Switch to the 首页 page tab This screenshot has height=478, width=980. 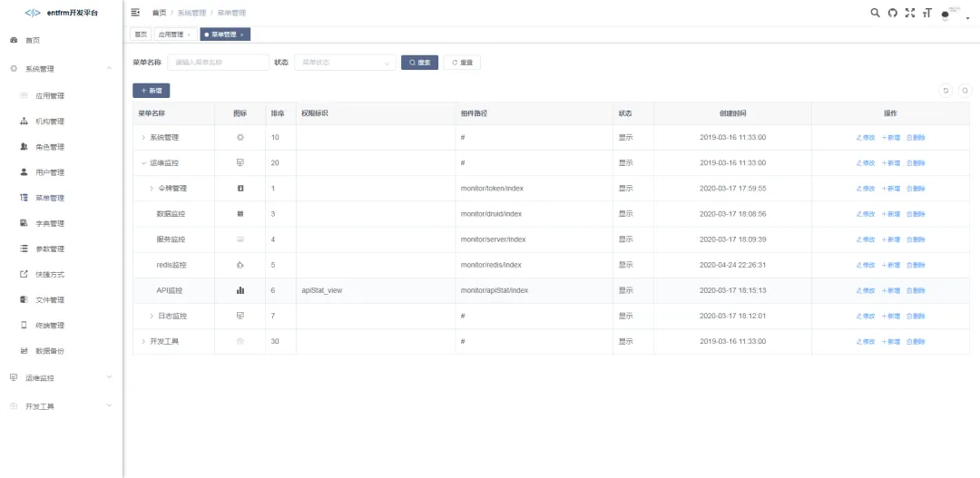coord(141,34)
